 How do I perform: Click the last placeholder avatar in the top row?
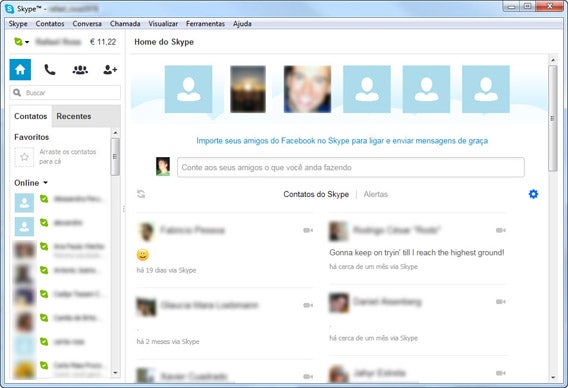[486, 89]
